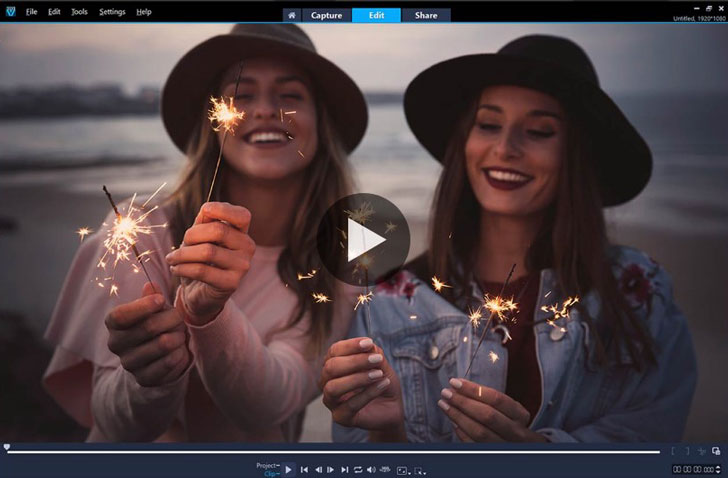Viewport: 728px width, 478px height.
Task: Toggle repeat loop playback
Action: point(358,469)
